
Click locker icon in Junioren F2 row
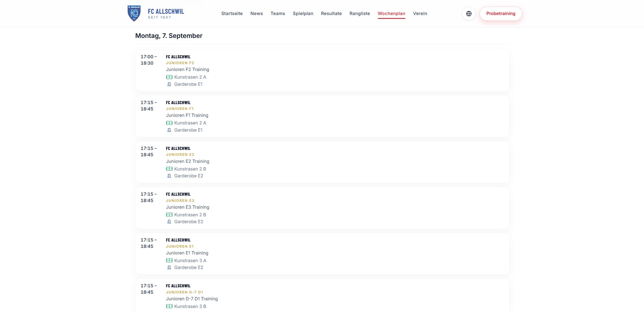click(x=169, y=84)
